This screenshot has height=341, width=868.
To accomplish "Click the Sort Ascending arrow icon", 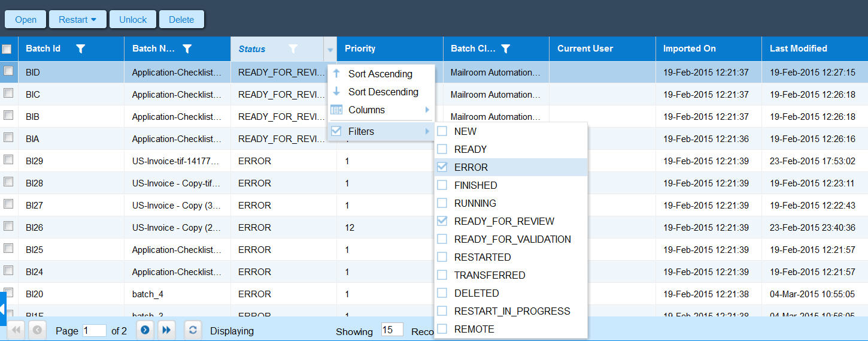I will click(336, 74).
